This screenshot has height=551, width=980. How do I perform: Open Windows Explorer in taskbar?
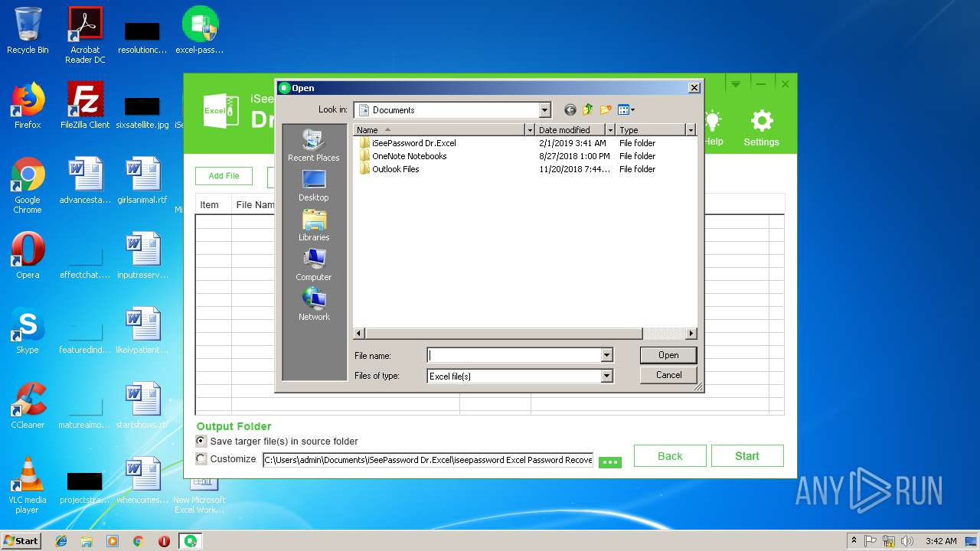click(87, 541)
